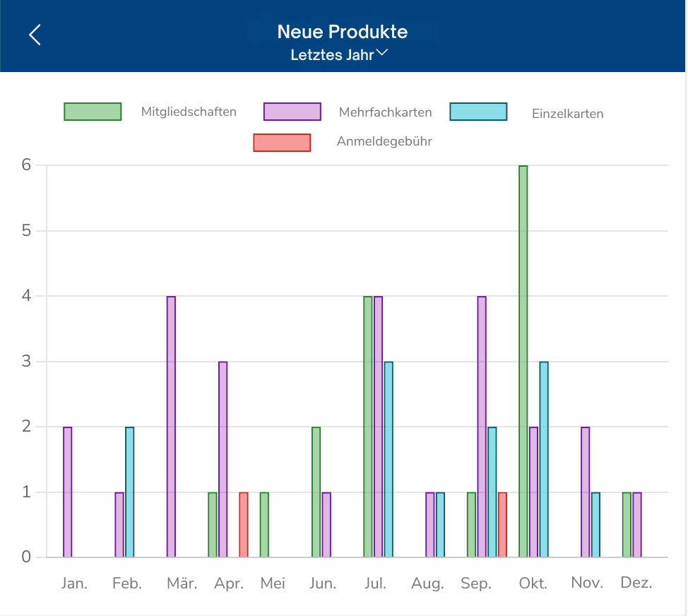Select the red Apr. Anmeldegebühr bar
This screenshot has width=688, height=616.
244,525
